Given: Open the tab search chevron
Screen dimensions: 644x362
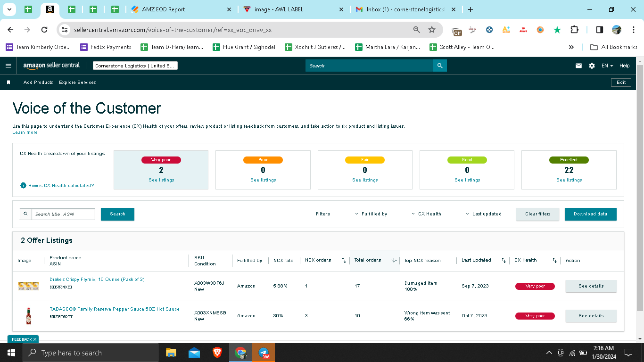Looking at the screenshot, I should [9, 9].
